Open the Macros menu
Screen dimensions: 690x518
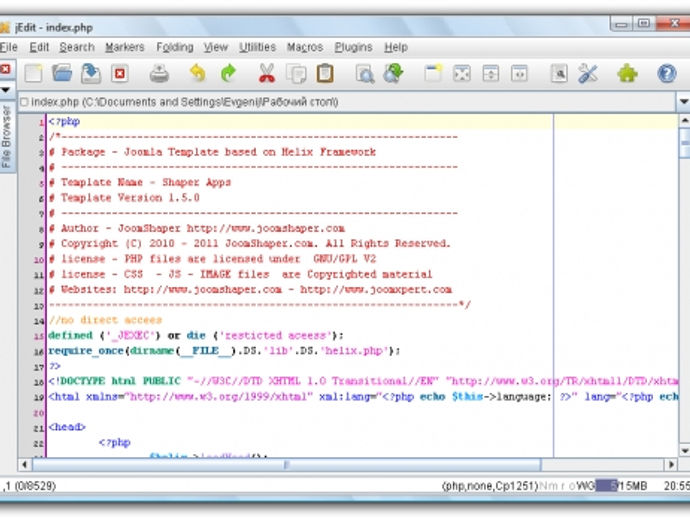[305, 47]
